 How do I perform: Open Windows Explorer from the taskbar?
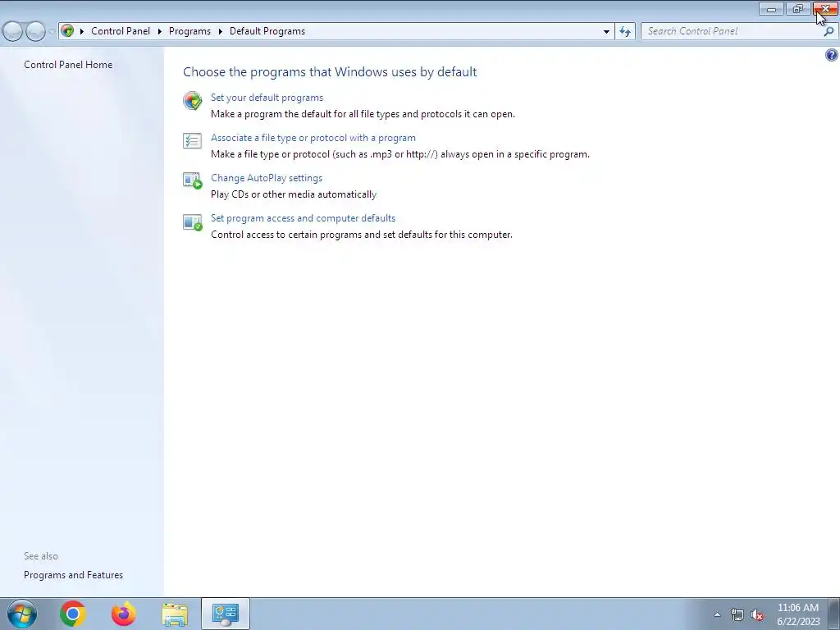pos(175,614)
